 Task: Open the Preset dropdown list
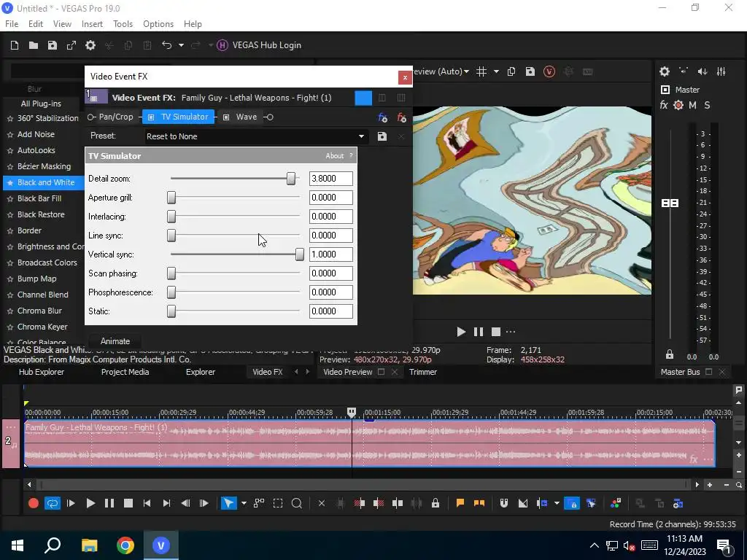click(x=361, y=136)
